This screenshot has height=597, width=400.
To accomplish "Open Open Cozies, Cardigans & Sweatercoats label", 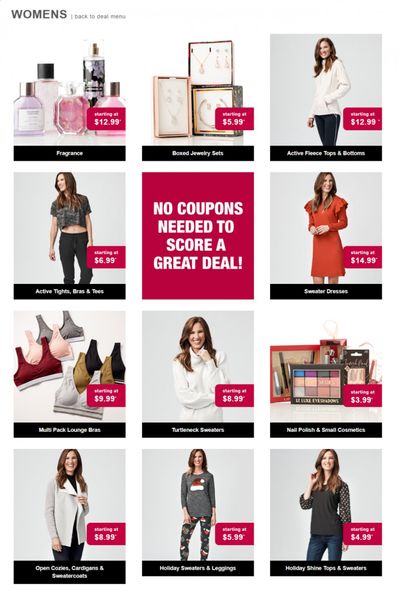I will coord(70,572).
